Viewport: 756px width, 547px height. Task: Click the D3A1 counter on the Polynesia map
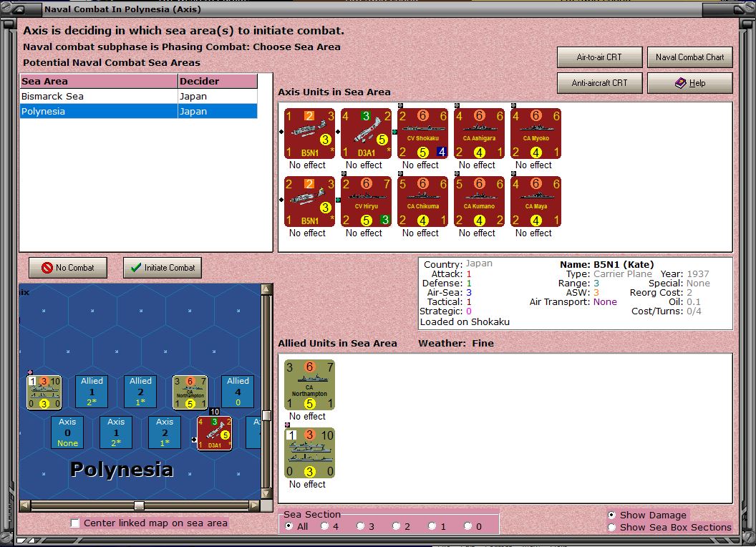coord(215,433)
